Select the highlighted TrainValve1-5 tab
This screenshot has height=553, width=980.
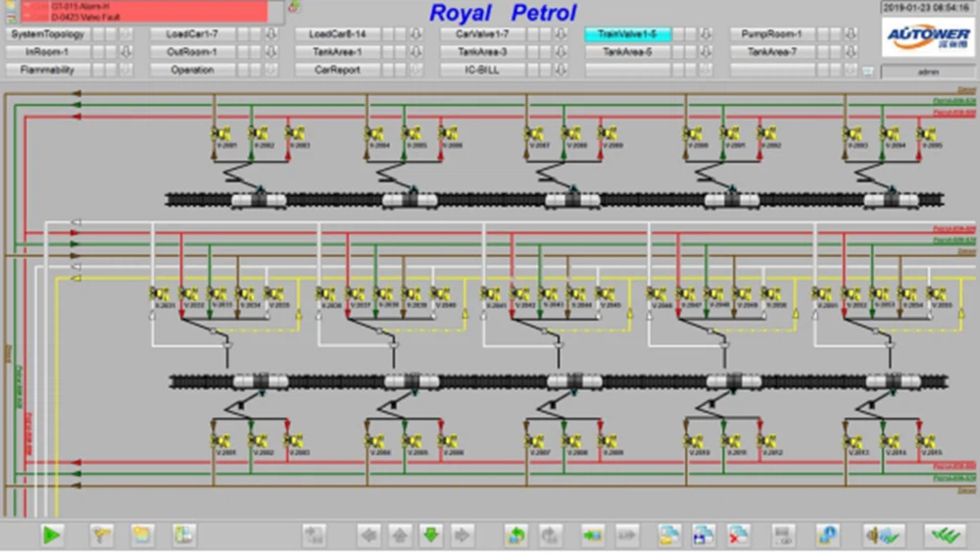[627, 34]
